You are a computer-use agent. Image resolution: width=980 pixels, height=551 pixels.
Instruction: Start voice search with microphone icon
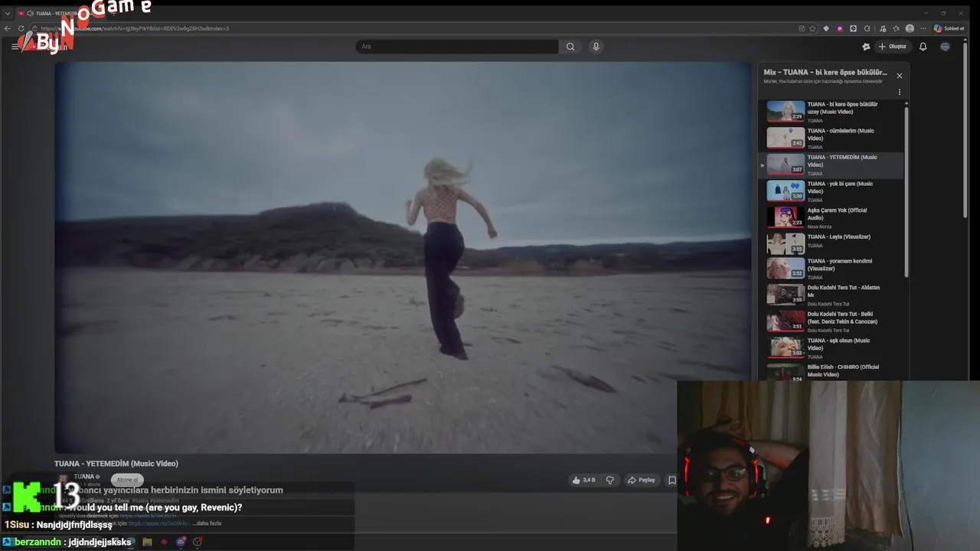click(596, 47)
